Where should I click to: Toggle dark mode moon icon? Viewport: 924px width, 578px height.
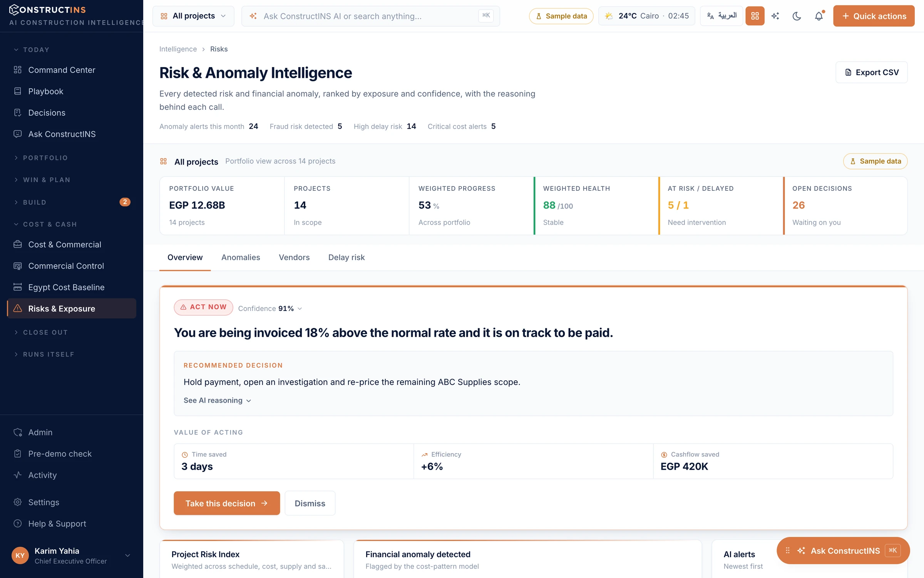click(797, 16)
